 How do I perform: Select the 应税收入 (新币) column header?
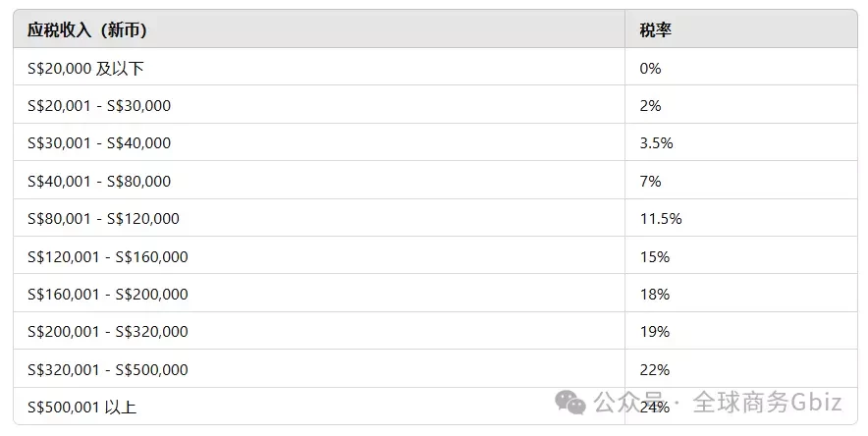tap(319, 28)
